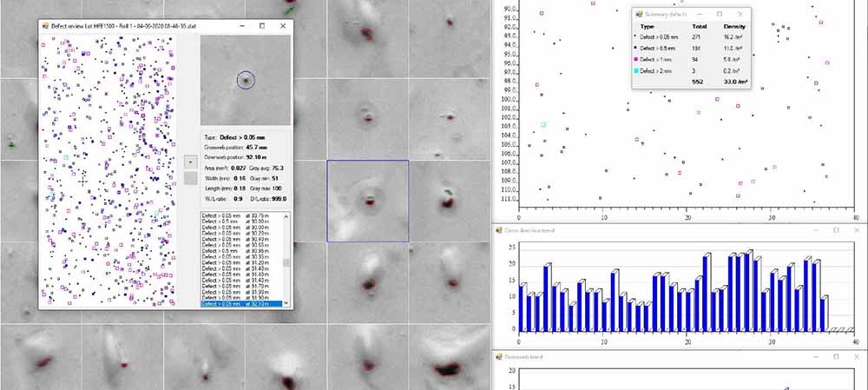This screenshot has width=868, height=390.
Task: Click the Defect review window app icon
Action: [x=45, y=27]
